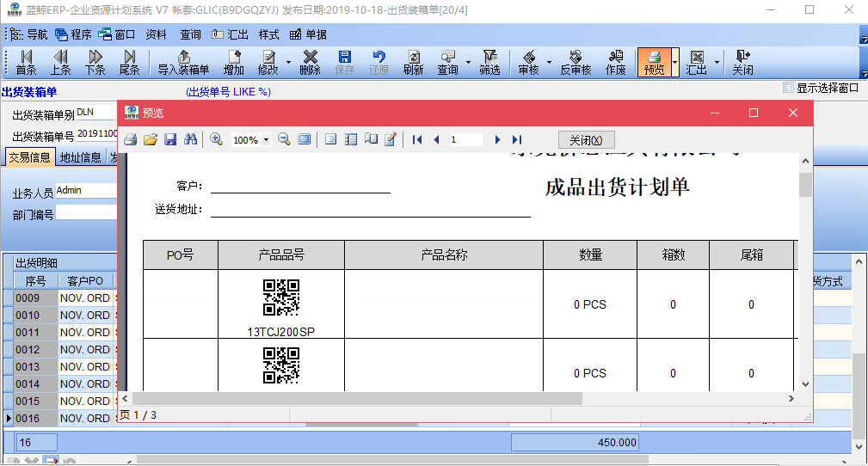Zoom out on the preview page
The image size is (868, 466).
[x=284, y=139]
